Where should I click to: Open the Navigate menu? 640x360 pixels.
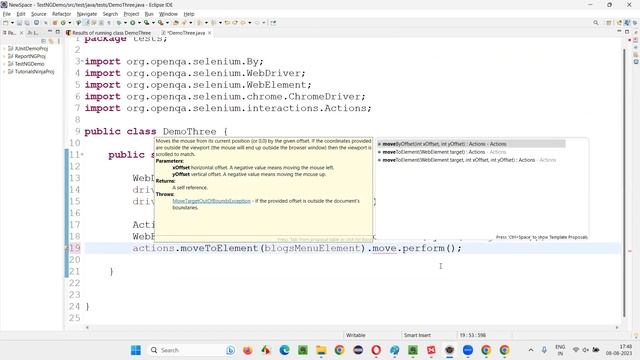point(87,14)
